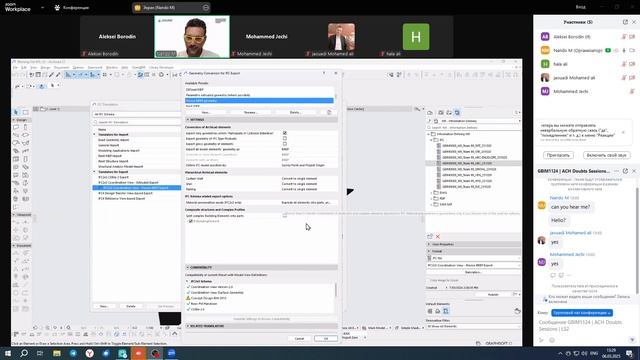
Task: Uncheck first checkbox under Conversion of Archicad elements
Action: coord(284,133)
